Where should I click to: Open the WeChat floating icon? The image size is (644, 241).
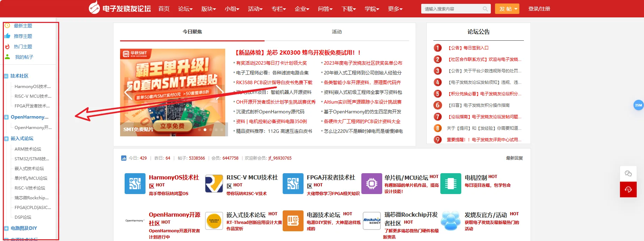pyautogui.click(x=628, y=174)
